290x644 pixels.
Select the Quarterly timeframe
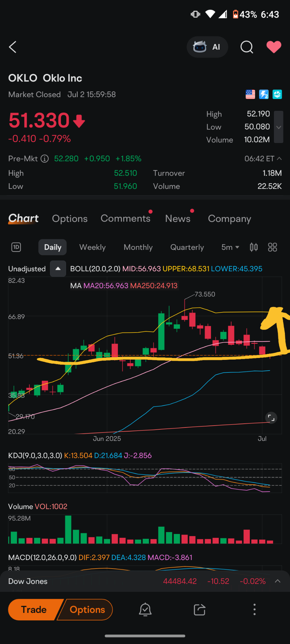point(187,247)
